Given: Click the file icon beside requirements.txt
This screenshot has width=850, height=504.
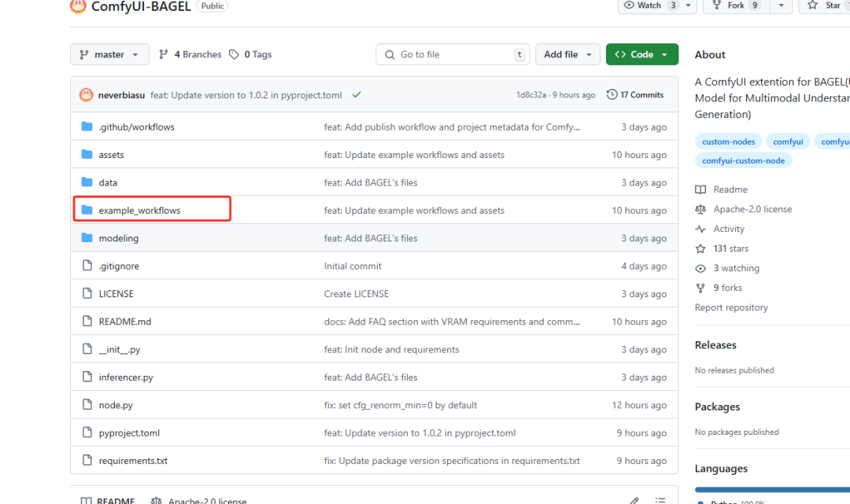Looking at the screenshot, I should pos(87,460).
